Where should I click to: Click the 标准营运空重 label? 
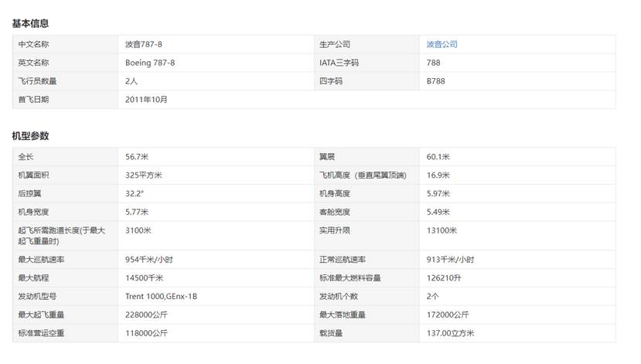pos(41,333)
